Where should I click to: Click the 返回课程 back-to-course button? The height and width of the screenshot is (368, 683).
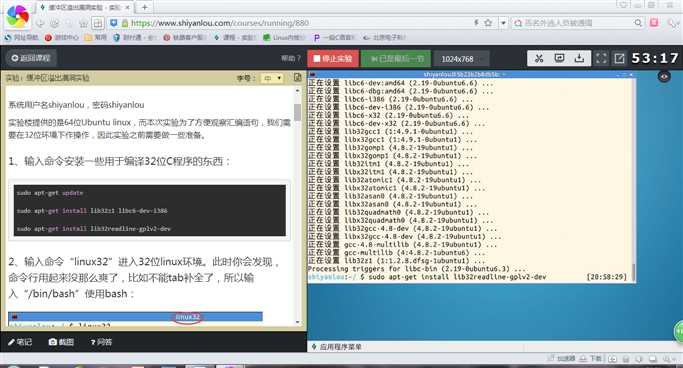(x=31, y=58)
